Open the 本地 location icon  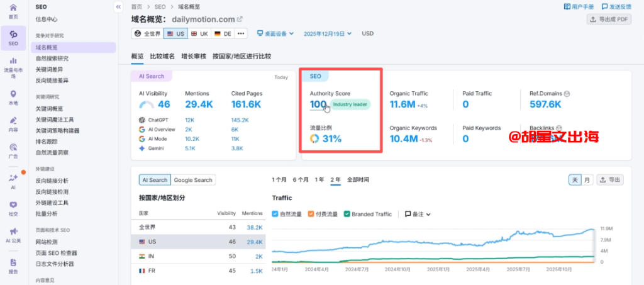[13, 94]
